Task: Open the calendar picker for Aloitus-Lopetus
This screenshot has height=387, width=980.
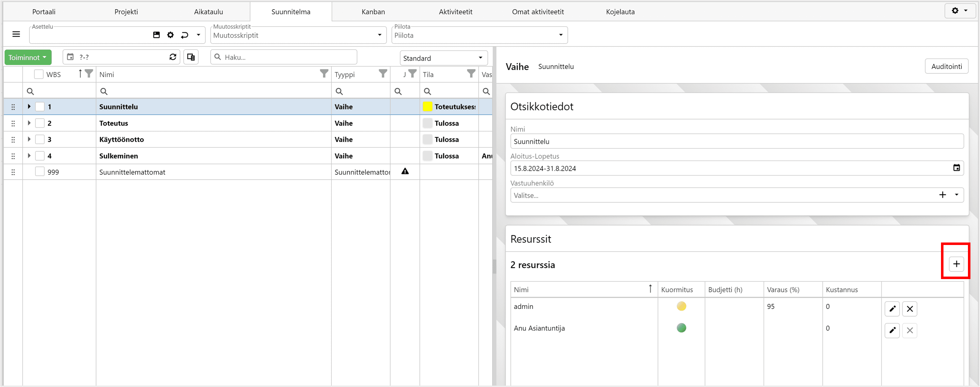Action: click(956, 168)
